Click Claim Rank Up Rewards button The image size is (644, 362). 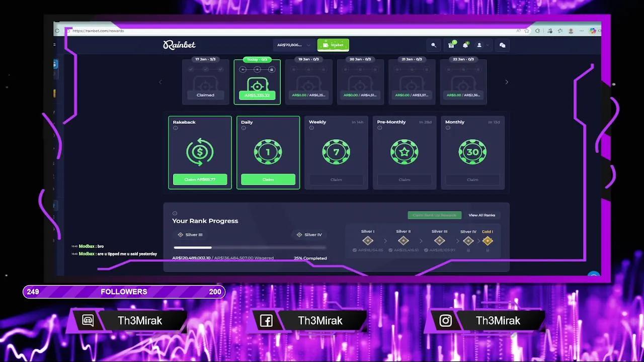435,215
